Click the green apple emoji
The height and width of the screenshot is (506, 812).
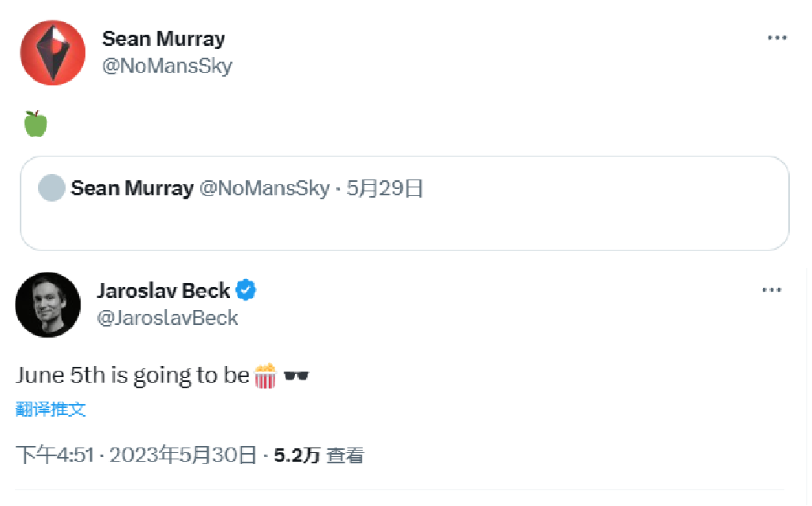tap(36, 123)
